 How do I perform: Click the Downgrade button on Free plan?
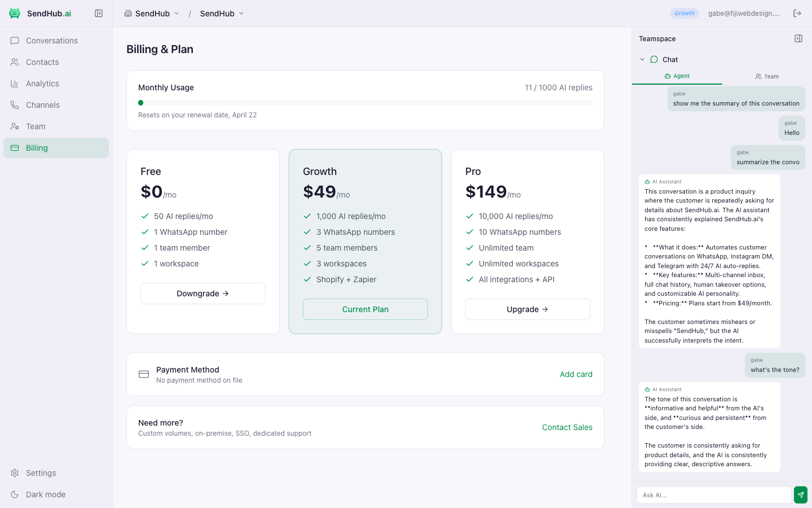(203, 294)
